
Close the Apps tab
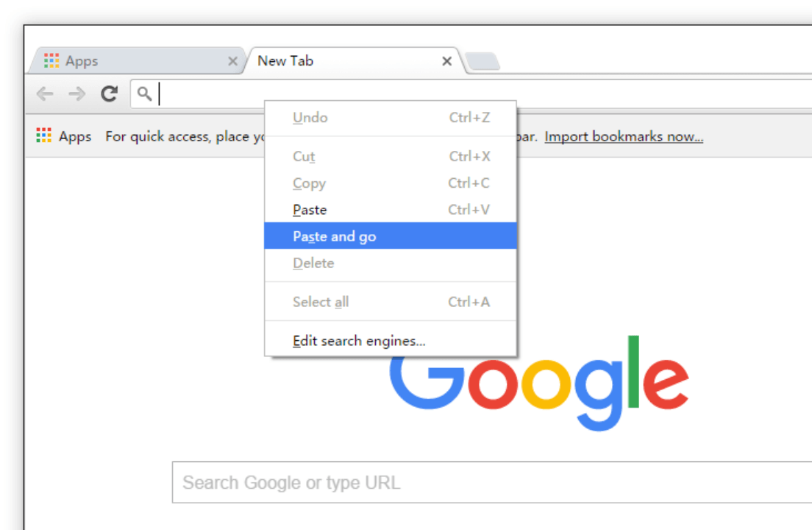point(232,61)
